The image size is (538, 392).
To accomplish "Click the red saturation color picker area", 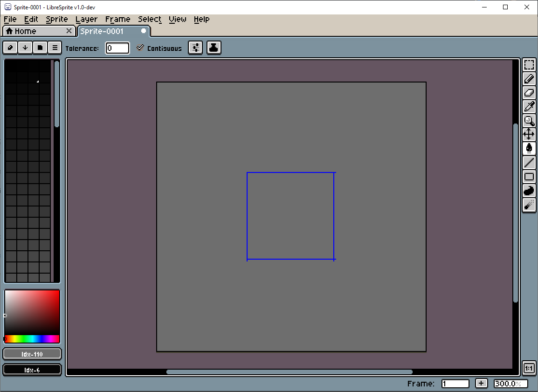I will (32, 312).
